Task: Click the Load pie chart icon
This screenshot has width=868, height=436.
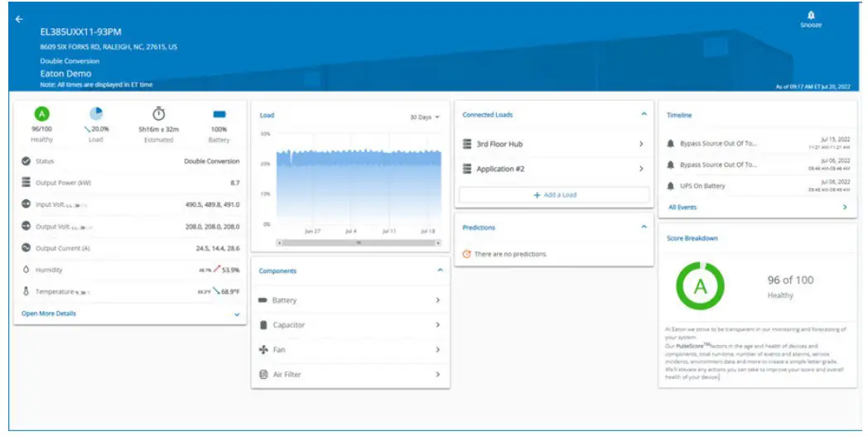Action: [x=96, y=114]
